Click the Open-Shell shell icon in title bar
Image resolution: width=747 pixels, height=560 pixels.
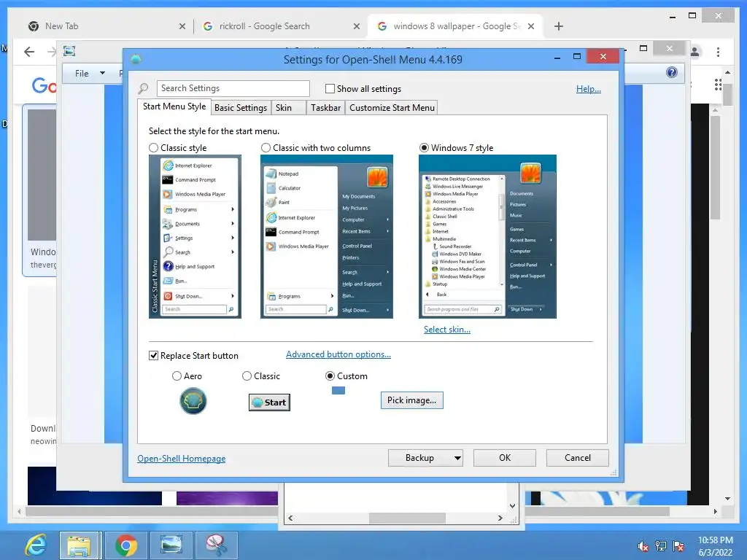[x=136, y=59]
